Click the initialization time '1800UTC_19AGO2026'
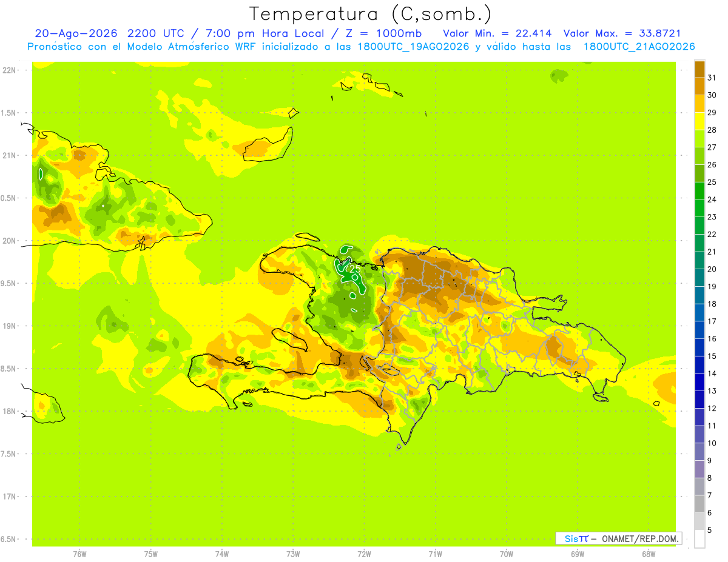This screenshot has width=728, height=562. 413,47
